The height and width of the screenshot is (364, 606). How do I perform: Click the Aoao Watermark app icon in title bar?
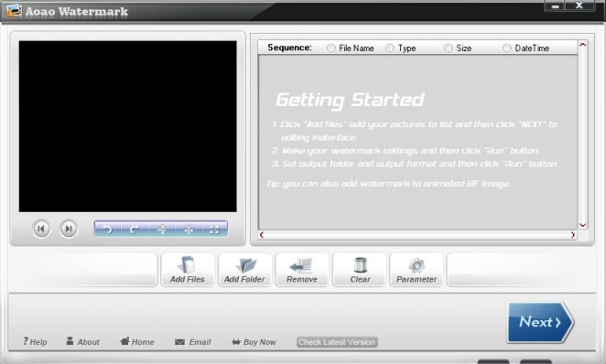pyautogui.click(x=14, y=11)
